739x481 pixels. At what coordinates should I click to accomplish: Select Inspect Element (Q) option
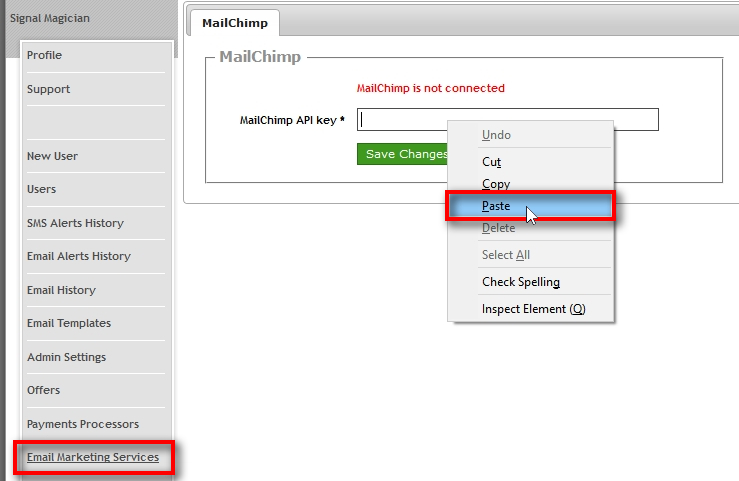pos(533,309)
